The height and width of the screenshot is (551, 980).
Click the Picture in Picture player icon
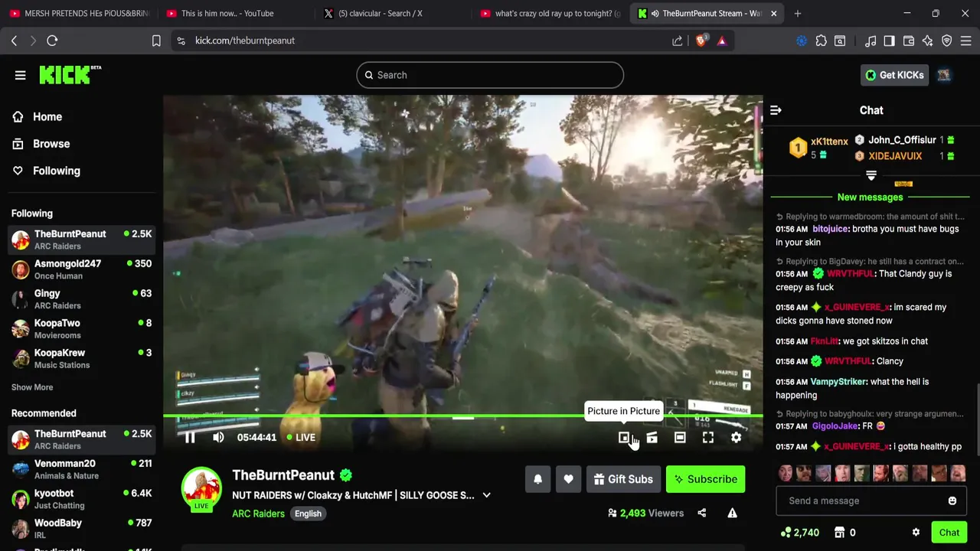(x=624, y=437)
